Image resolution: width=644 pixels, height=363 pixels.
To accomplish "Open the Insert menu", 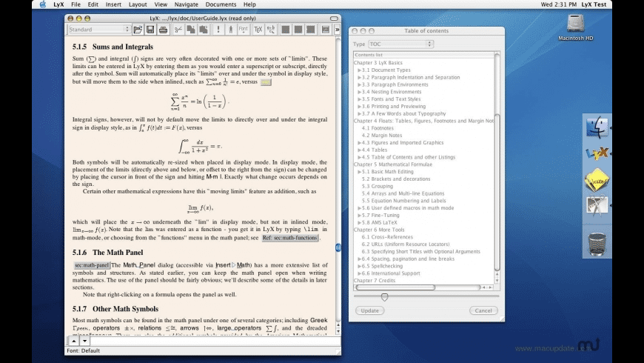I will (113, 4).
